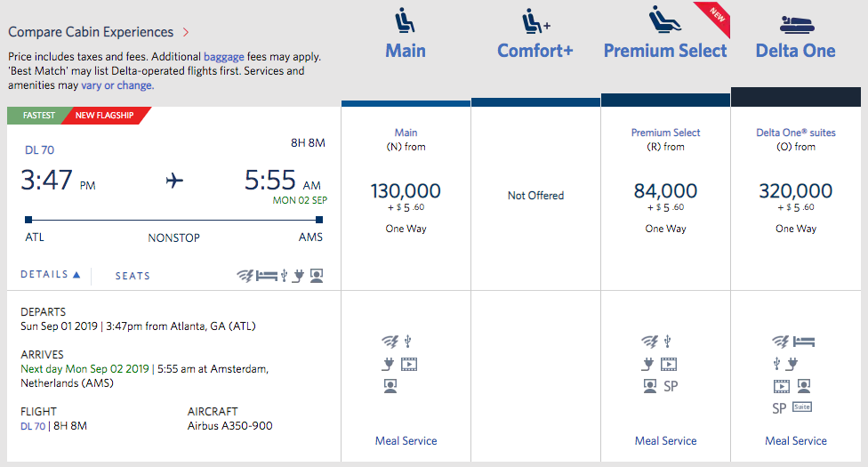This screenshot has width=868, height=467.
Task: Click the Wi-Fi icon beside the SEATS link
Action: click(245, 276)
